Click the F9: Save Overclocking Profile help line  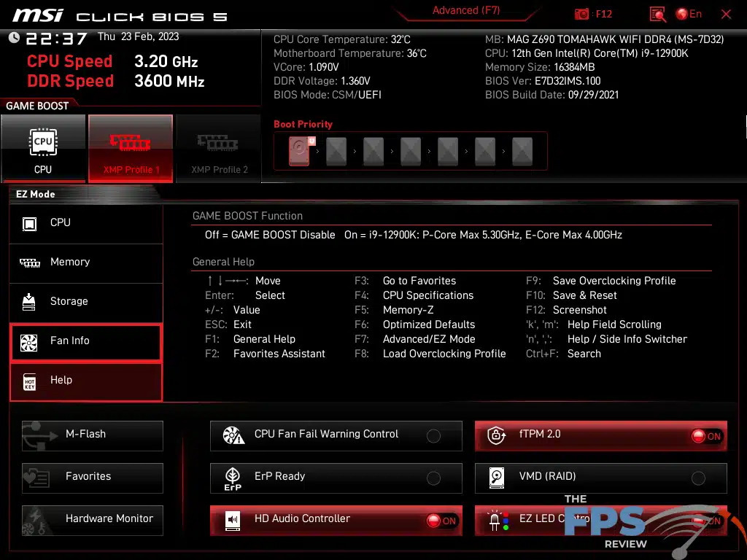point(601,281)
